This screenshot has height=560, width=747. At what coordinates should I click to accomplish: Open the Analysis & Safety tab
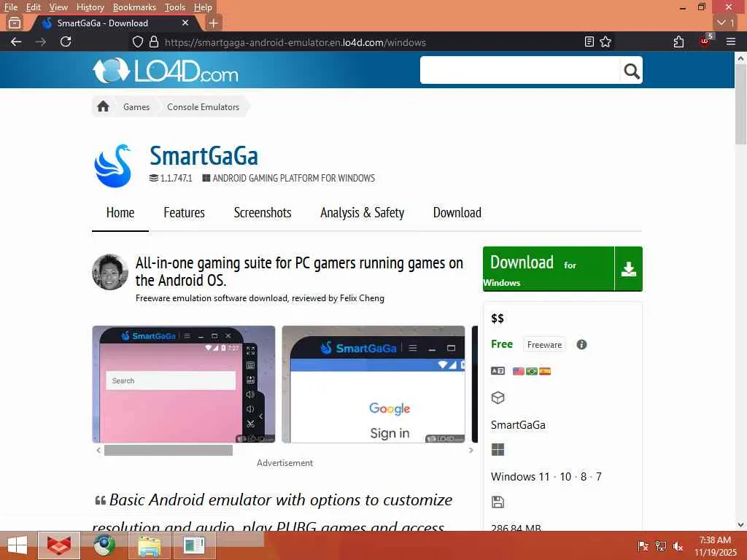point(362,212)
